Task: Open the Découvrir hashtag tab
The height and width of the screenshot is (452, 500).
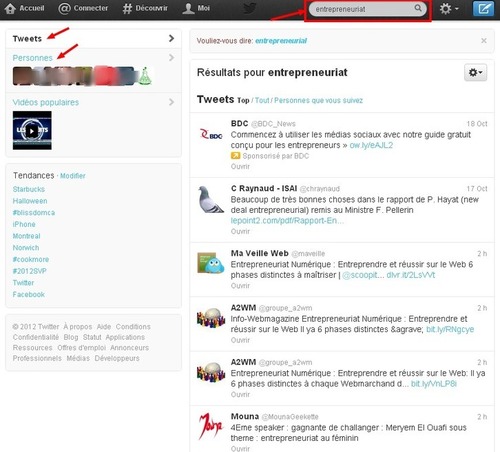Action: point(145,8)
